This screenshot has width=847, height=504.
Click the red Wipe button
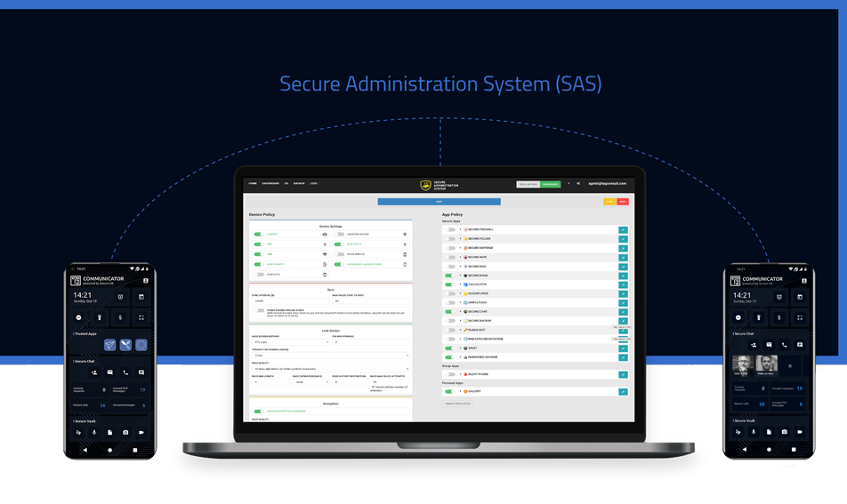click(623, 202)
